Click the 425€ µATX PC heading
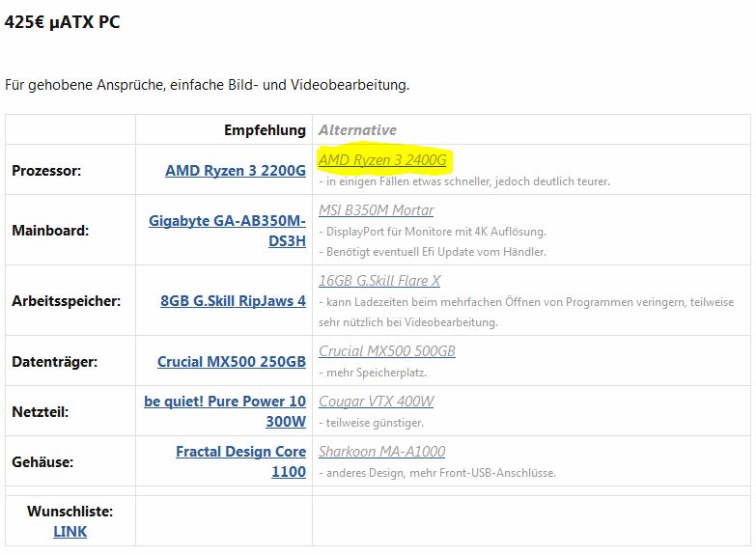Image resolution: width=756 pixels, height=555 pixels. click(x=62, y=21)
